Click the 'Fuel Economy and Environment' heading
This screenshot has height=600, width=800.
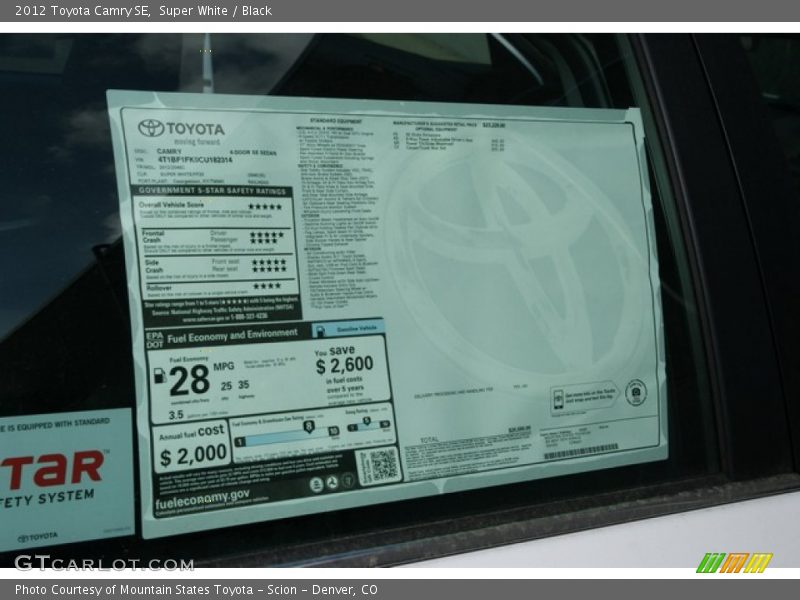[232, 336]
